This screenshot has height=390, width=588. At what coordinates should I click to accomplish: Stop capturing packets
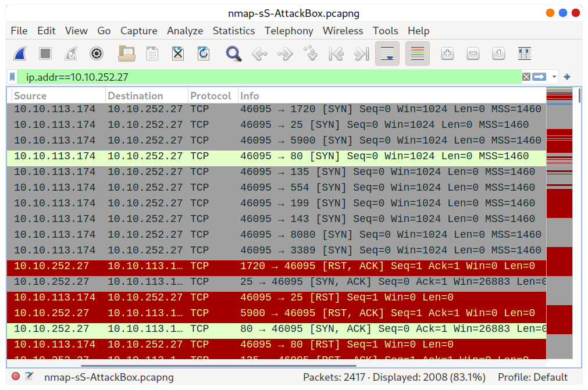coord(45,53)
